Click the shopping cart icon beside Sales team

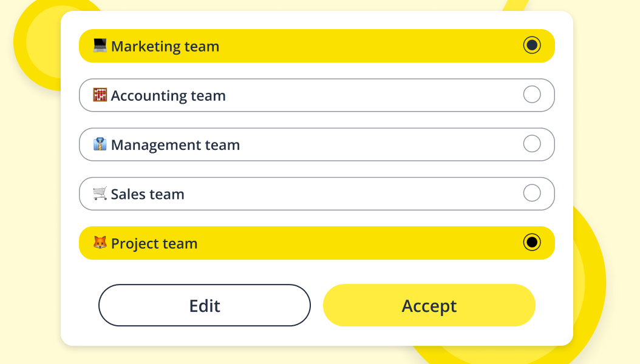pos(100,193)
